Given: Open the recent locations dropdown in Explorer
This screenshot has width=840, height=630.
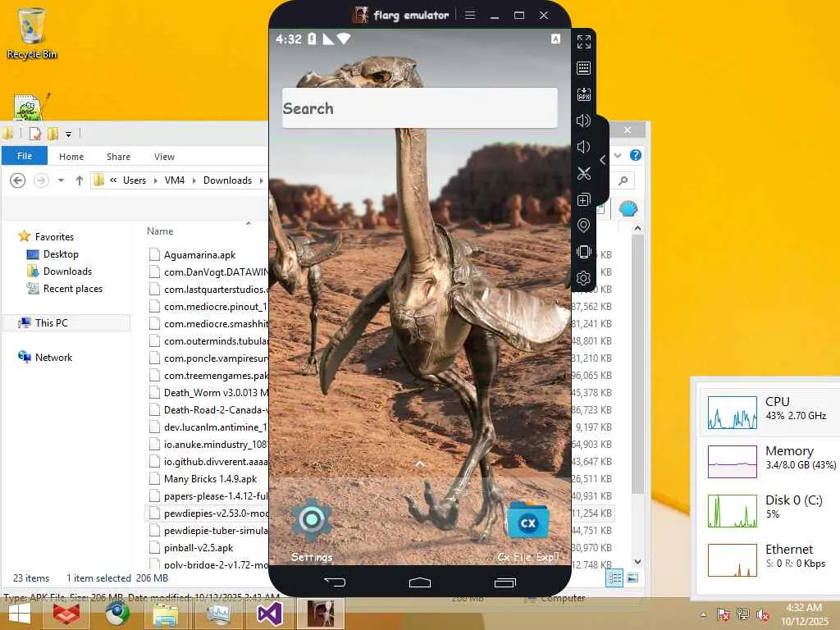Looking at the screenshot, I should pos(61,180).
